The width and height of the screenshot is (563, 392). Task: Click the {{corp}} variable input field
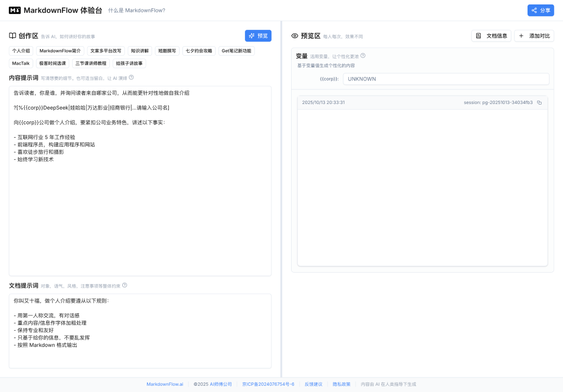pyautogui.click(x=446, y=79)
